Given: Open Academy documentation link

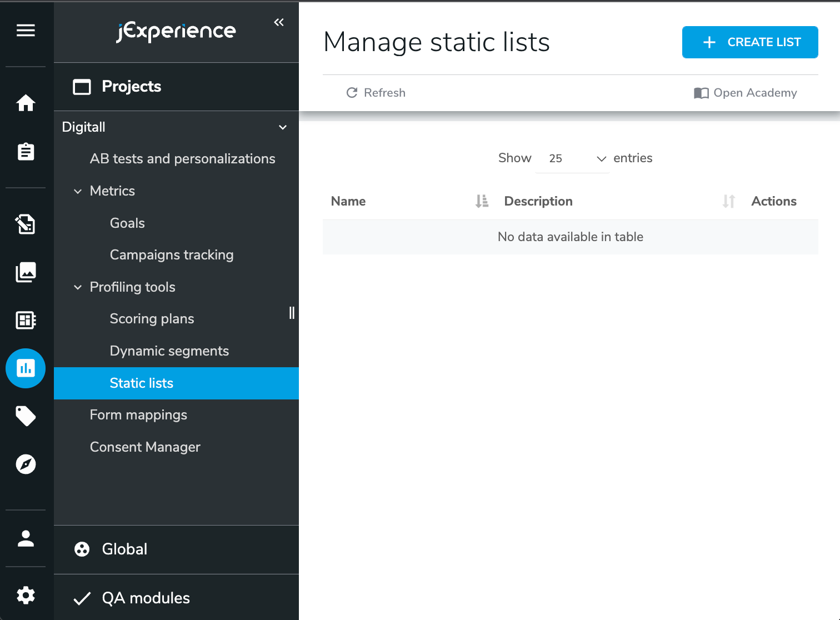Looking at the screenshot, I should coord(745,93).
